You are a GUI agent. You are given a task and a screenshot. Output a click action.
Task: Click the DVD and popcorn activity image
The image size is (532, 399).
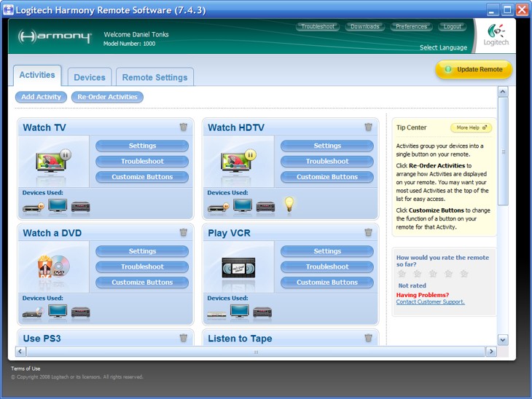pyautogui.click(x=54, y=266)
